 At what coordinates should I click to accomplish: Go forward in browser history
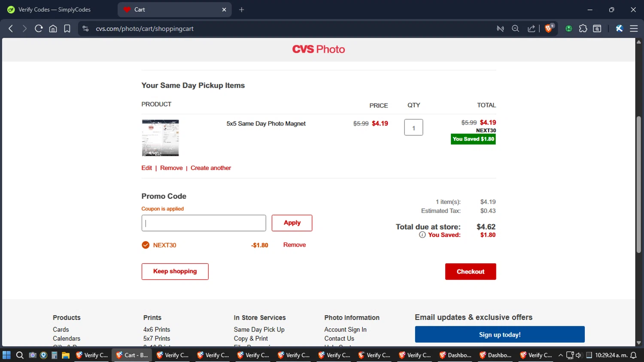24,29
